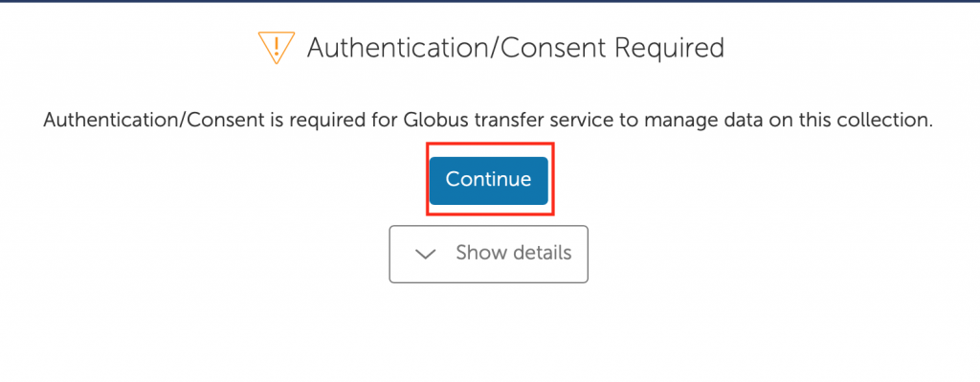Reveal consent details with Show details
This screenshot has width=980, height=382.
pos(489,254)
